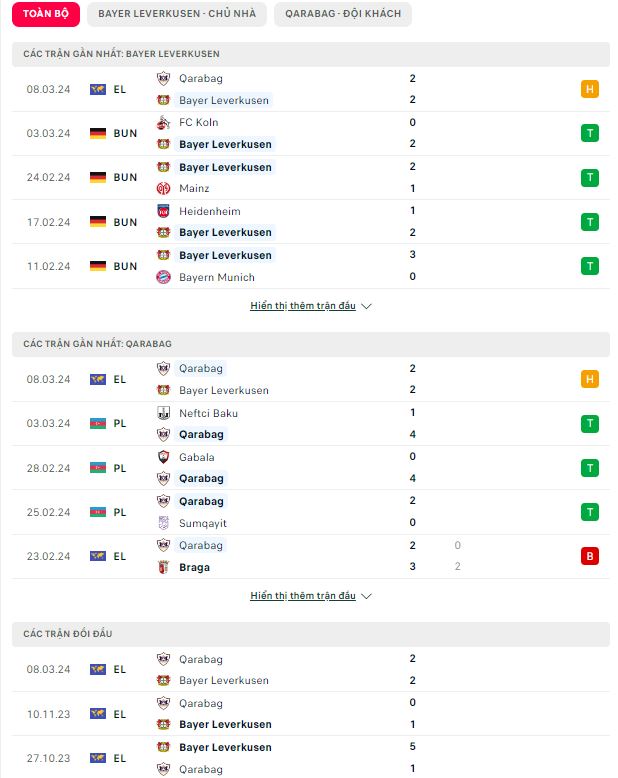
Task: Click the Heidenheim club logo
Action: coord(163,211)
